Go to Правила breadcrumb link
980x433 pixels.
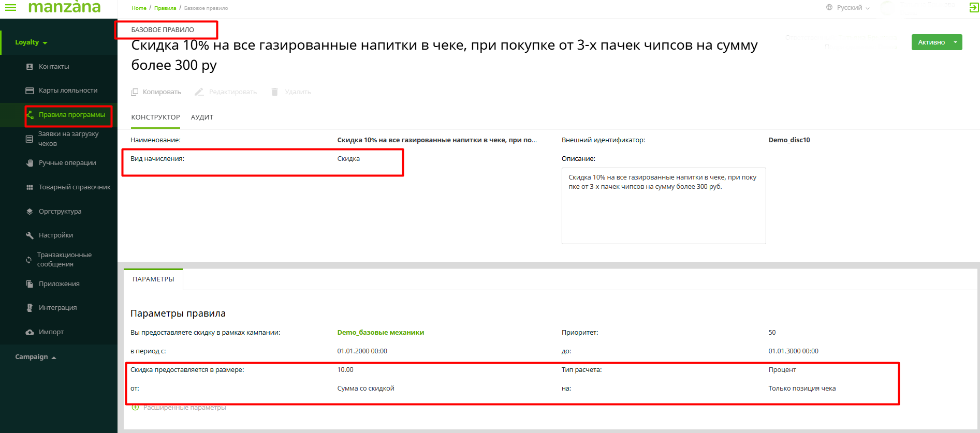[165, 8]
